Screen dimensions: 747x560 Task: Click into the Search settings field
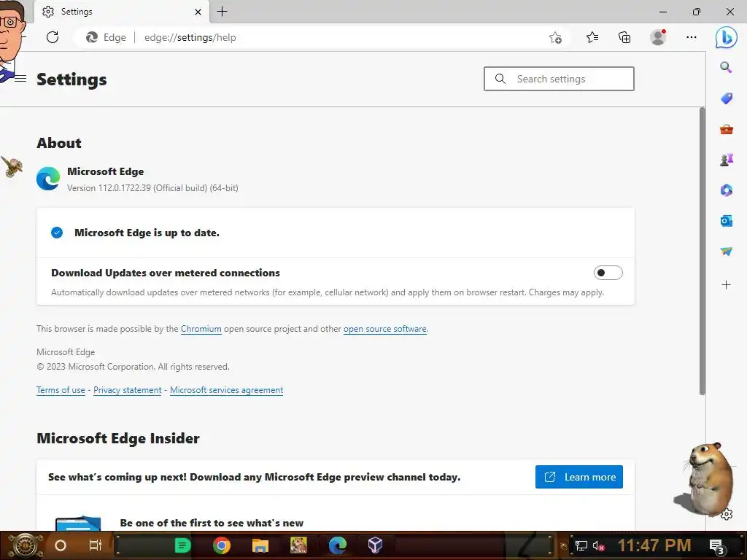[x=559, y=79]
